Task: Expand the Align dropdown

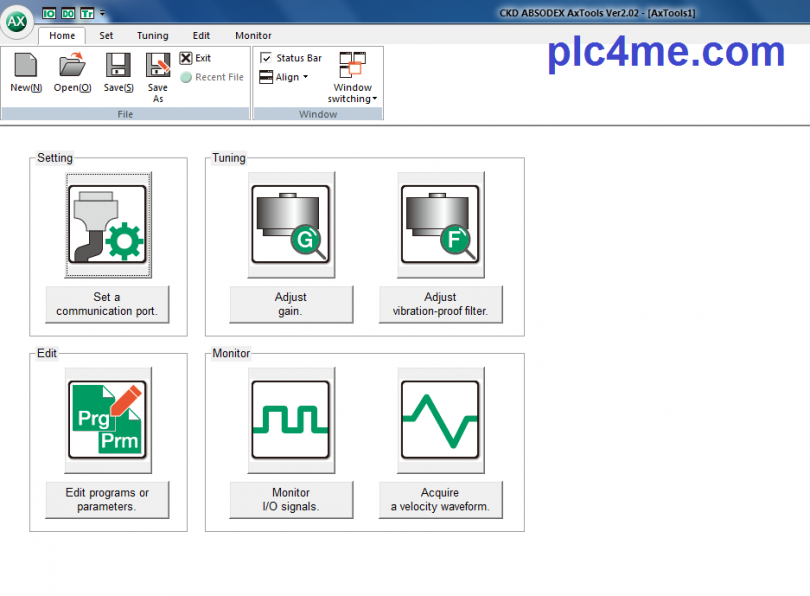Action: 285,77
